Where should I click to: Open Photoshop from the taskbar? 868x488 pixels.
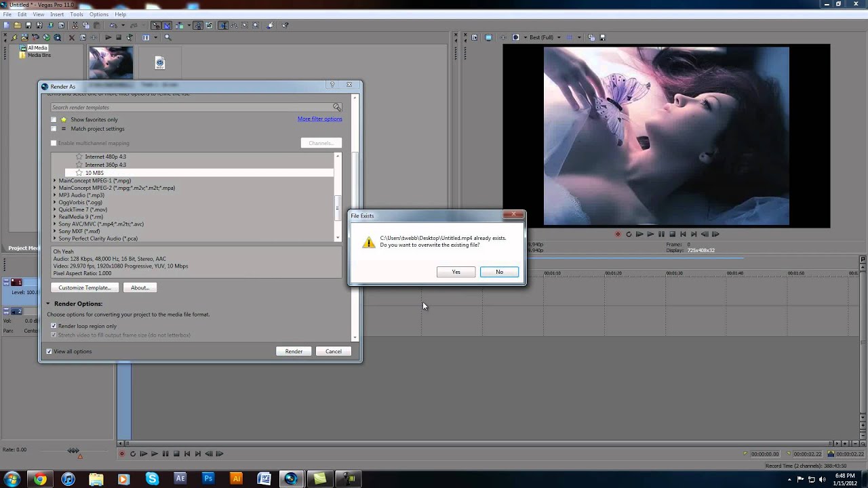point(208,479)
